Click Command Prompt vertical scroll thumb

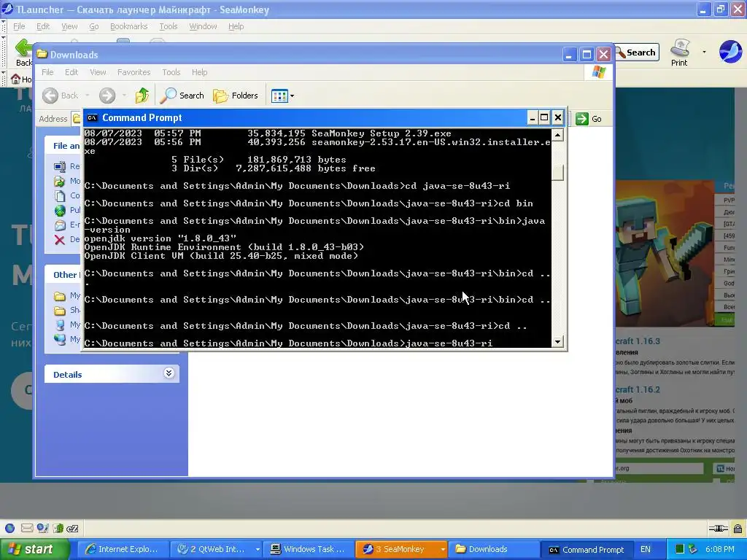click(x=557, y=172)
